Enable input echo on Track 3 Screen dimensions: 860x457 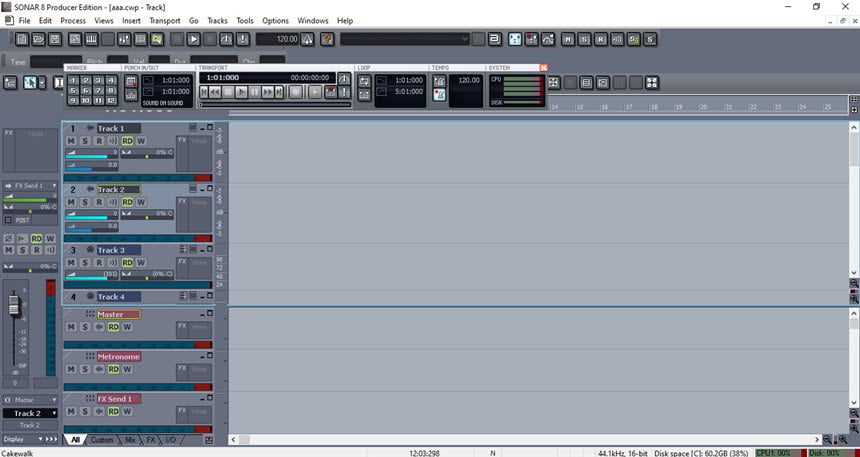tap(113, 263)
